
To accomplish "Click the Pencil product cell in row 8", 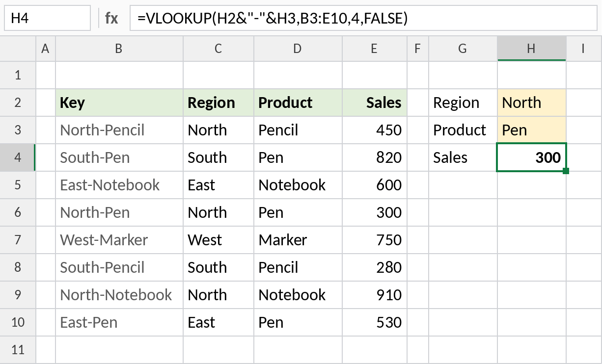I will [298, 267].
